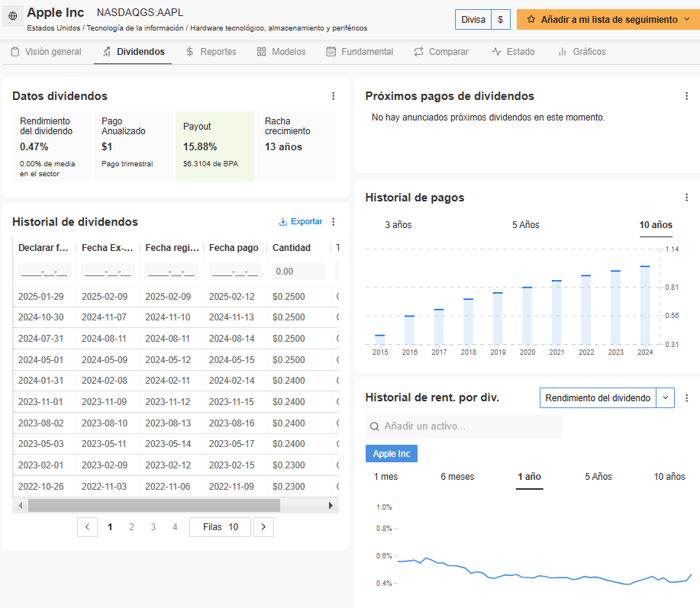This screenshot has height=608, width=700.
Task: Switch to the Visión general tab
Action: click(x=47, y=52)
